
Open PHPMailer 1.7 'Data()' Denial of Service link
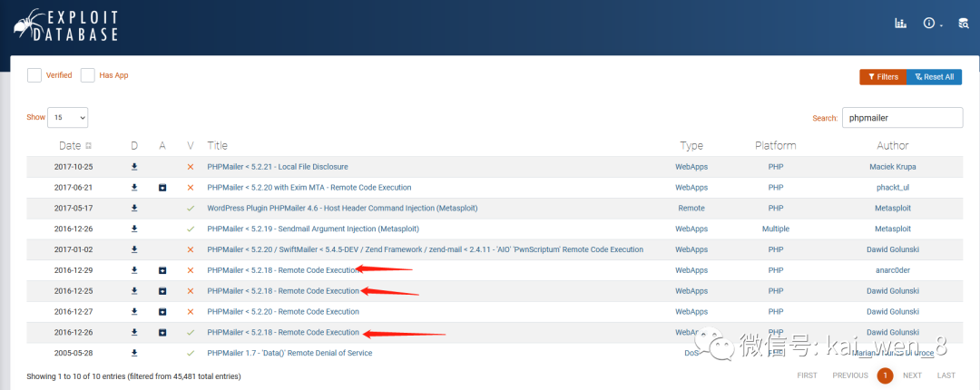coord(289,353)
